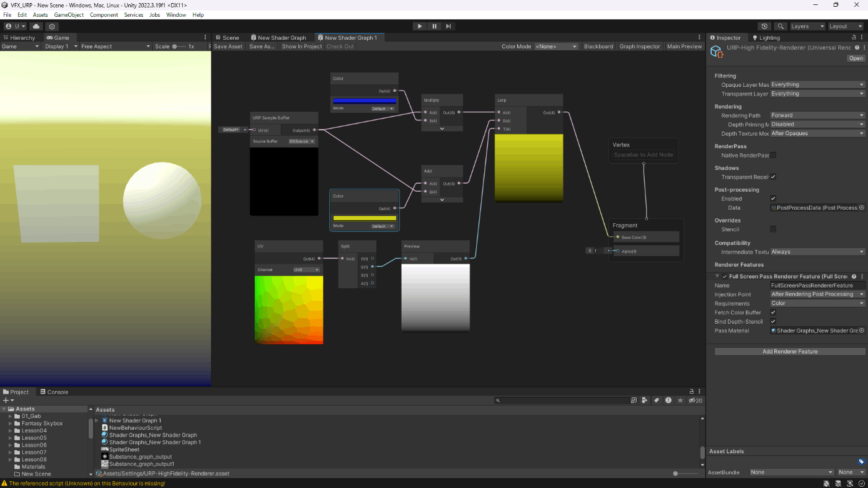Screen dimensions: 868x488
Task: Click the Play button in the toolbar
Action: point(420,26)
